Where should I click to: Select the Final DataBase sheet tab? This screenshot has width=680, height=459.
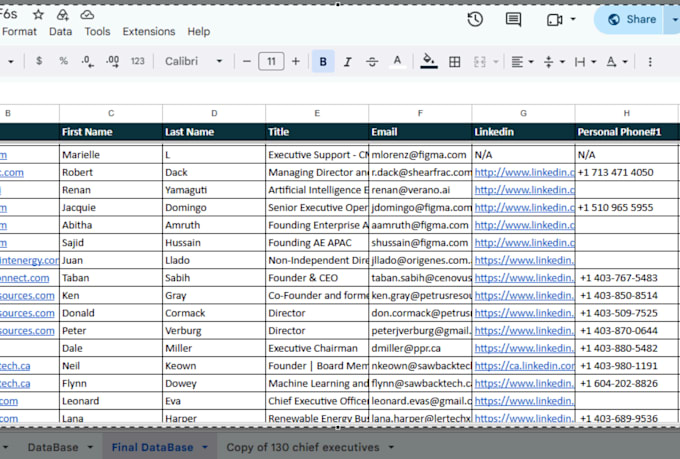tap(152, 447)
